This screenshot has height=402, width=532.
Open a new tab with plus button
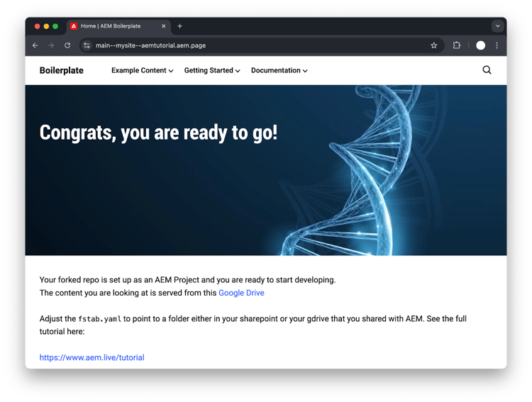point(180,26)
